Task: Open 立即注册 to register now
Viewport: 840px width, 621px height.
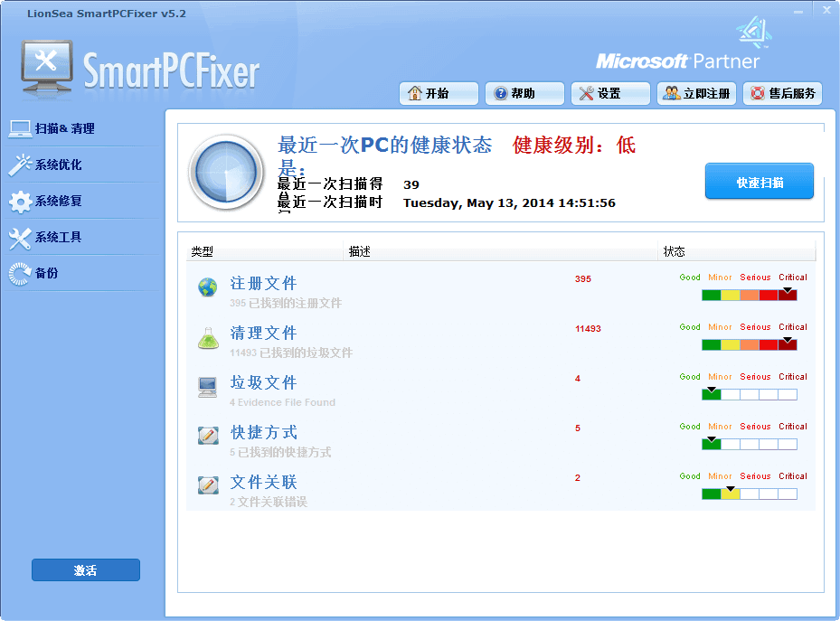Action: pos(695,93)
